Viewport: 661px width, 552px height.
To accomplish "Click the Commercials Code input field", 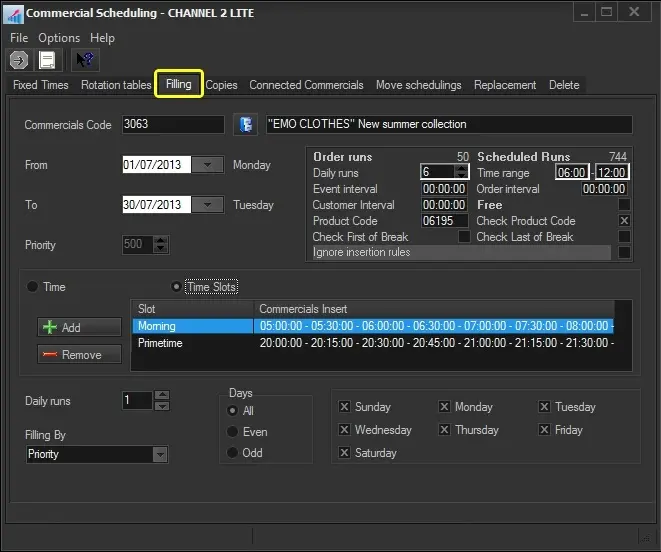I will pyautogui.click(x=172, y=125).
